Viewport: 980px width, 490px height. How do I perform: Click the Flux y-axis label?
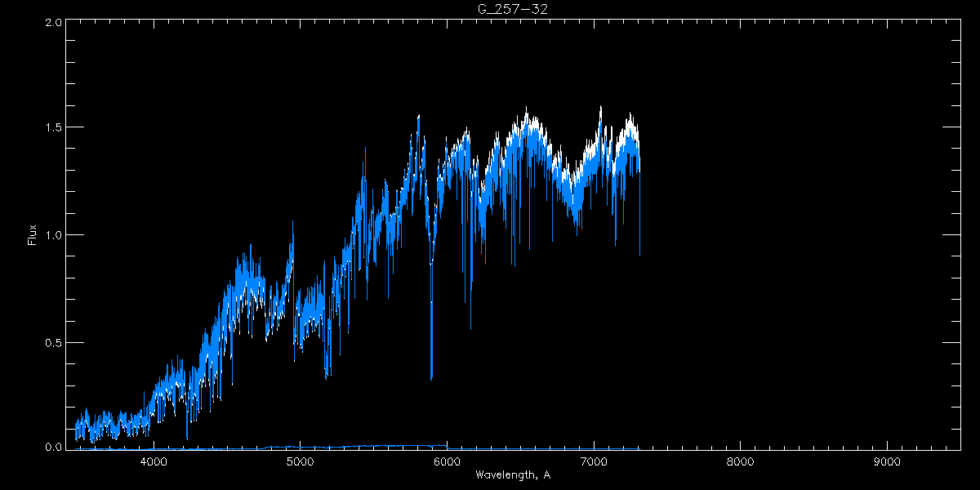tap(33, 235)
